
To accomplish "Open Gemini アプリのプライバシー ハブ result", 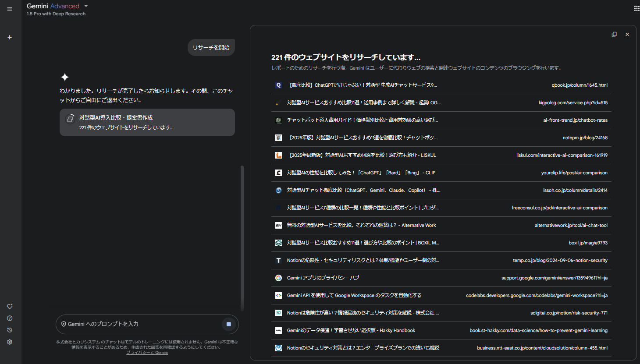I will 323,278.
